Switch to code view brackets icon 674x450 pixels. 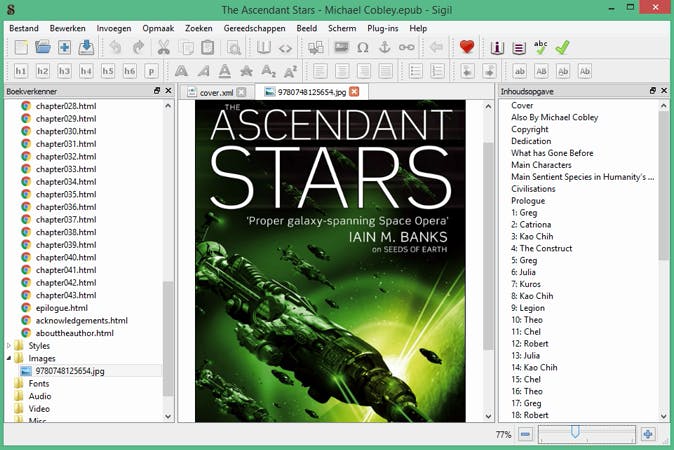click(285, 47)
